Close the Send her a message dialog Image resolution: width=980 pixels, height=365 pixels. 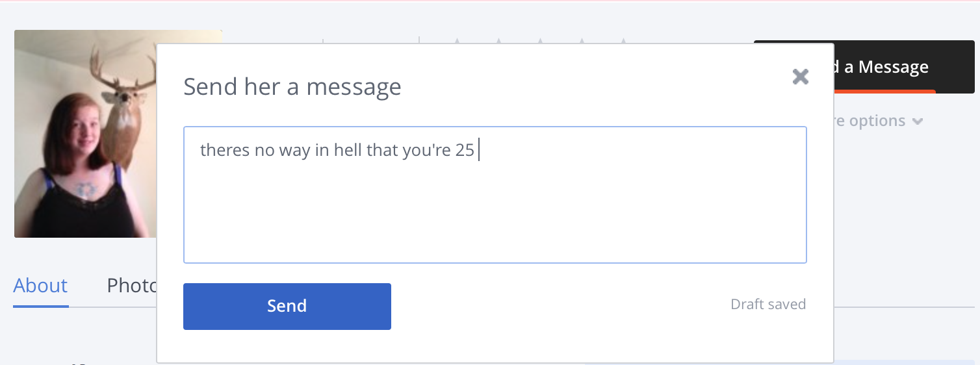(800, 77)
